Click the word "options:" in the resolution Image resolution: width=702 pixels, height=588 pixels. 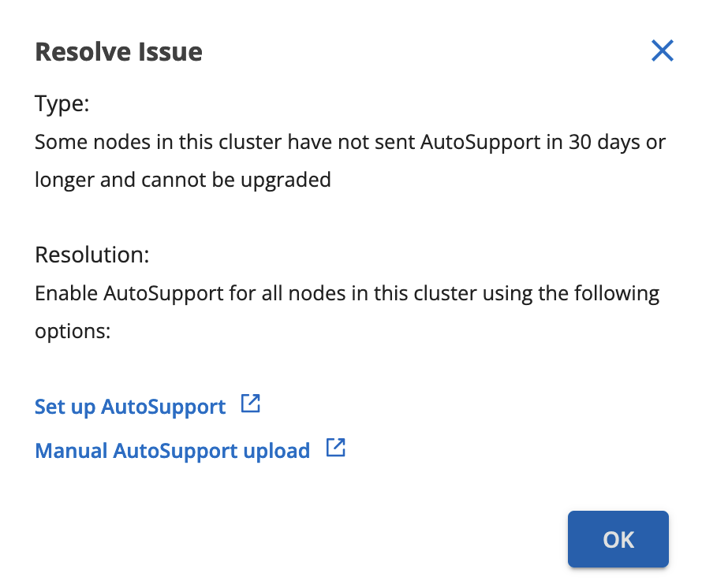(72, 331)
